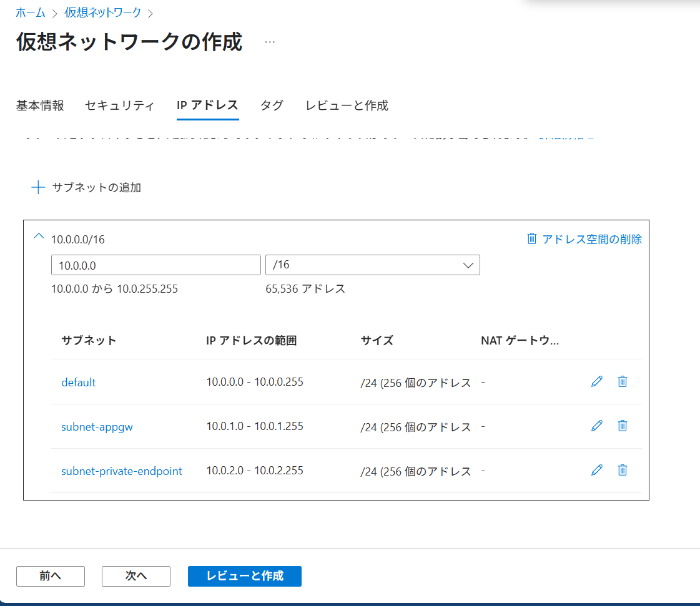Delete subnet-private-endpoint using trash icon

pyautogui.click(x=623, y=470)
